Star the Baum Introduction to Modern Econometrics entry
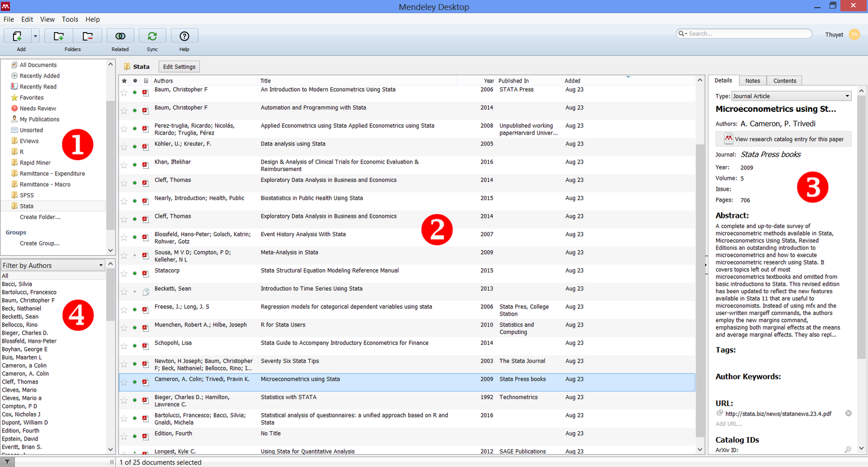The height and width of the screenshot is (467, 868). point(124,93)
